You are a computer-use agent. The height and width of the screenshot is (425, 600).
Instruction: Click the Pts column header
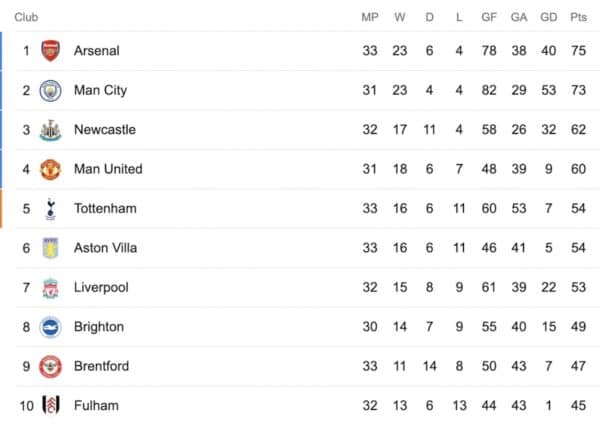(x=578, y=17)
